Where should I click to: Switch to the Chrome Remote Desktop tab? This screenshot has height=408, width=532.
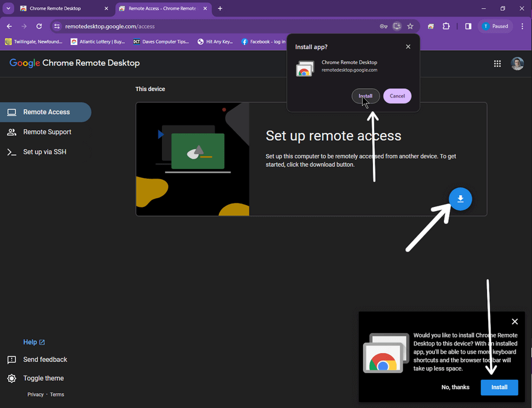[x=64, y=8]
